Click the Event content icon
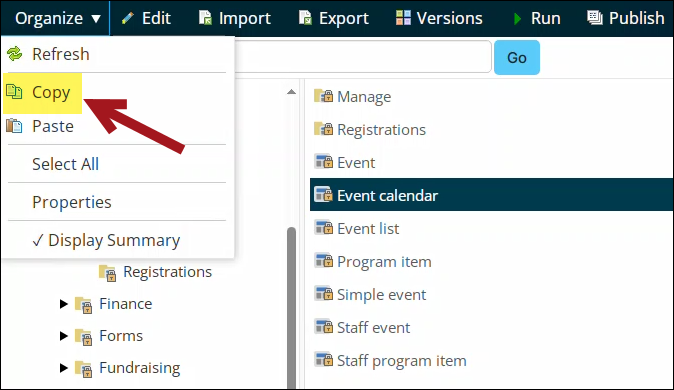Viewport: 674px width, 390px height. point(323,162)
